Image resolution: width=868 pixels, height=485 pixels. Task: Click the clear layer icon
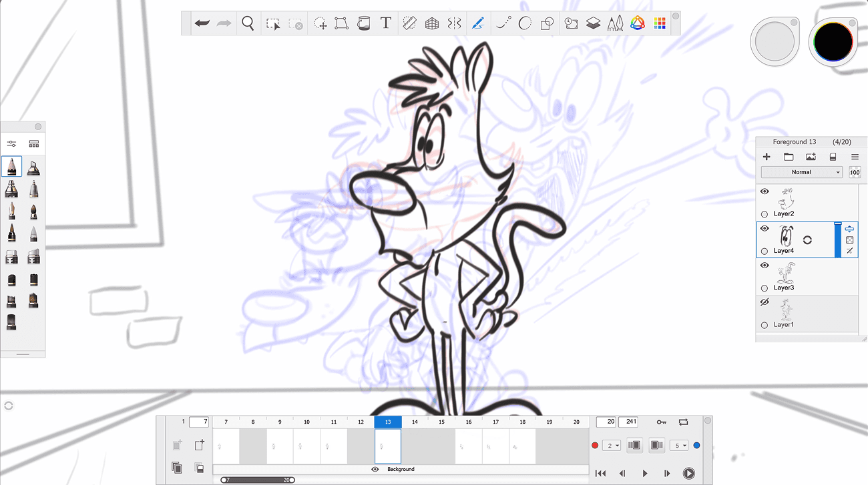[833, 157]
